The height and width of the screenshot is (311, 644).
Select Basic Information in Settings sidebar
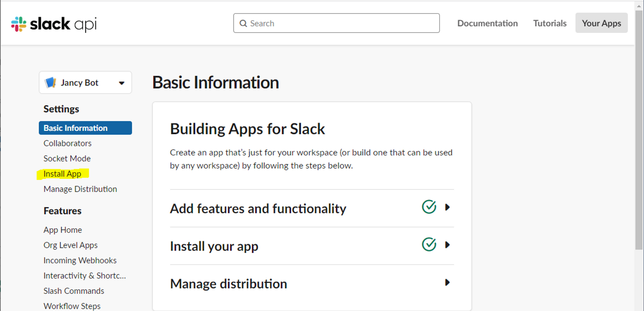(x=85, y=128)
